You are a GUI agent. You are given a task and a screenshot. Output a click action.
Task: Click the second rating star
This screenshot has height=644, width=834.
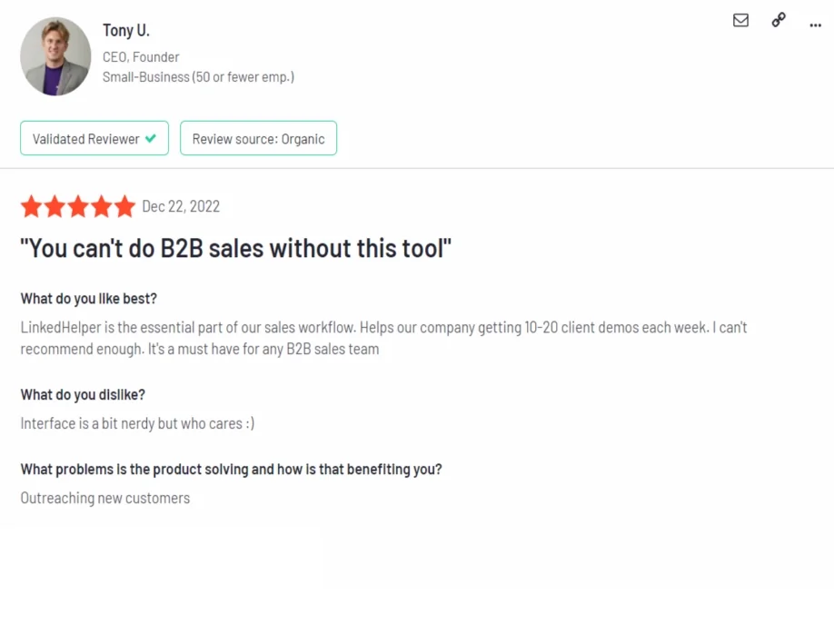[x=55, y=207]
